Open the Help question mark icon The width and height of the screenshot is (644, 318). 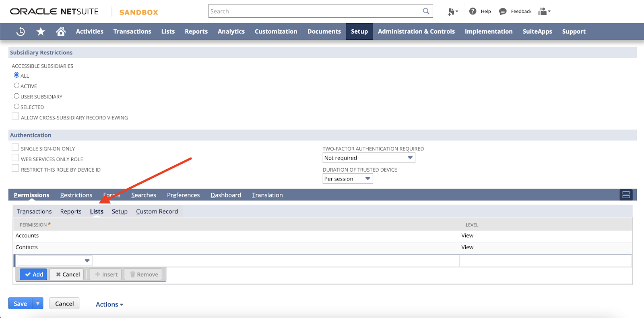coord(473,11)
